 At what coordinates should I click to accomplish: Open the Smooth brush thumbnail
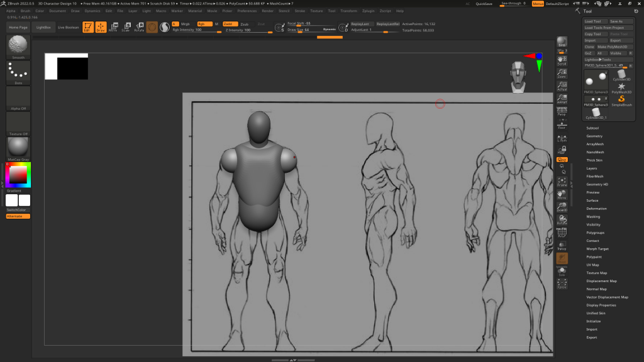(18, 46)
